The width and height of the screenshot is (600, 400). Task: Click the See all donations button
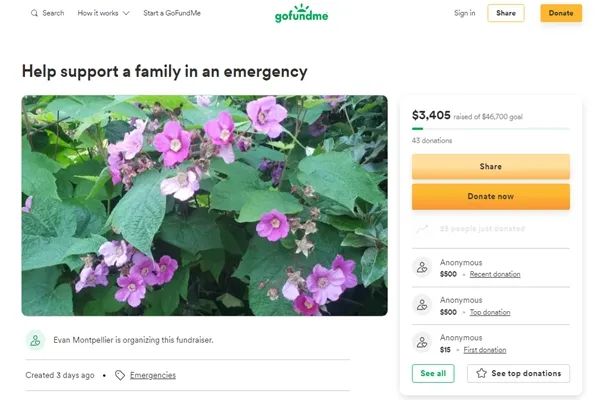pos(433,373)
